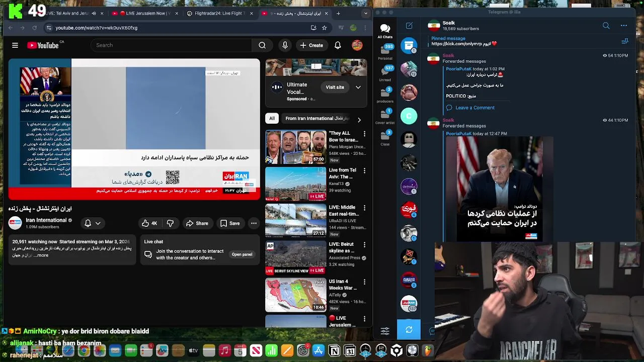
Task: Open options menu for US Iran 4 Weeks War video
Action: tap(365, 282)
